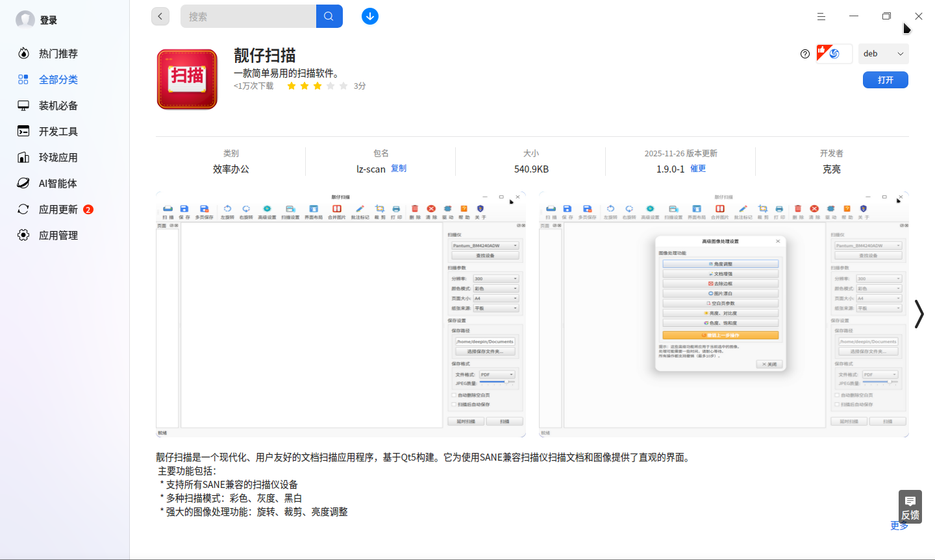Image resolution: width=935 pixels, height=560 pixels.
Task: Minimize the app store window
Action: click(x=854, y=16)
